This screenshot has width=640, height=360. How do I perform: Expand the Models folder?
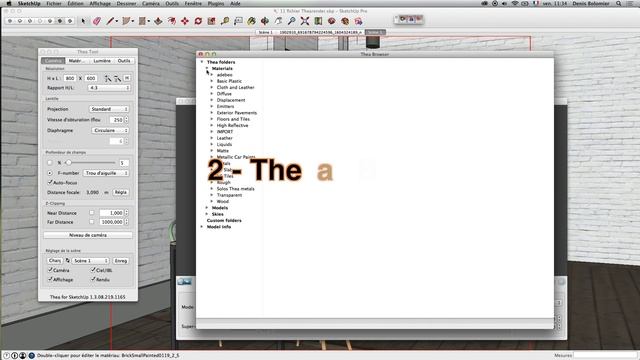207,208
